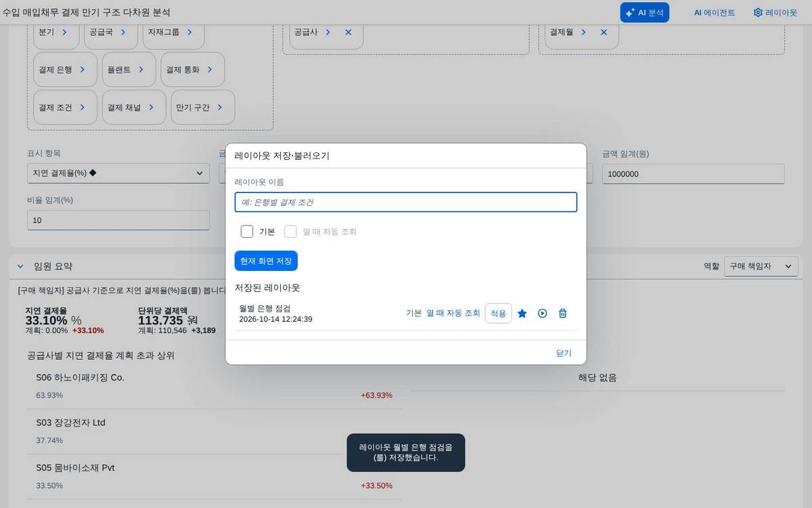Click the 비율 임계(%) input field
Screen dimensions: 812x508
coord(118,220)
